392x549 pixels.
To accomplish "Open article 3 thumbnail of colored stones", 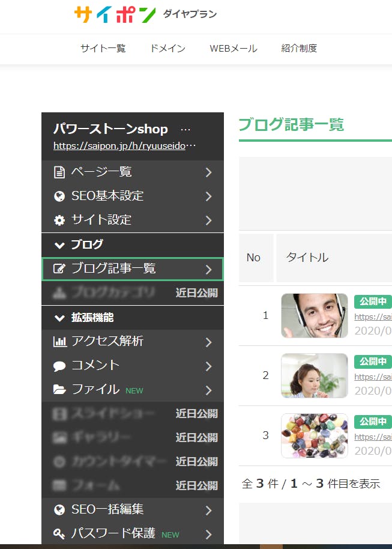I will [315, 435].
